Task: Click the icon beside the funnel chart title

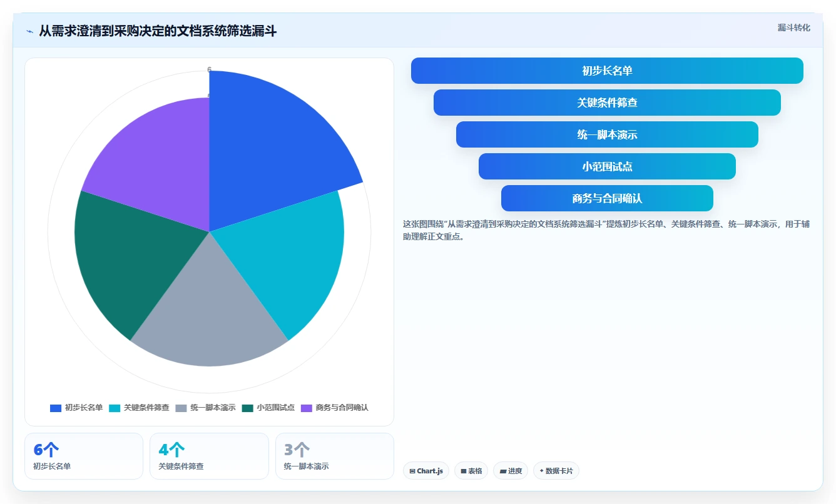Action: [x=29, y=31]
